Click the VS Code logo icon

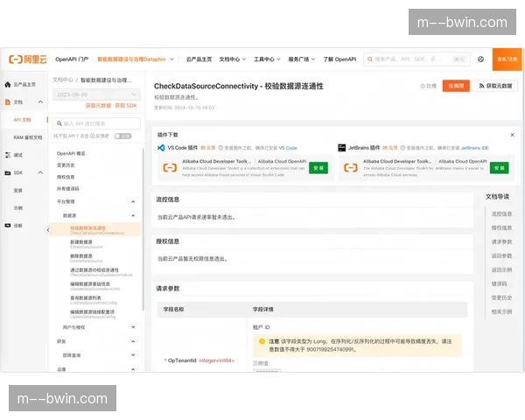(161, 148)
